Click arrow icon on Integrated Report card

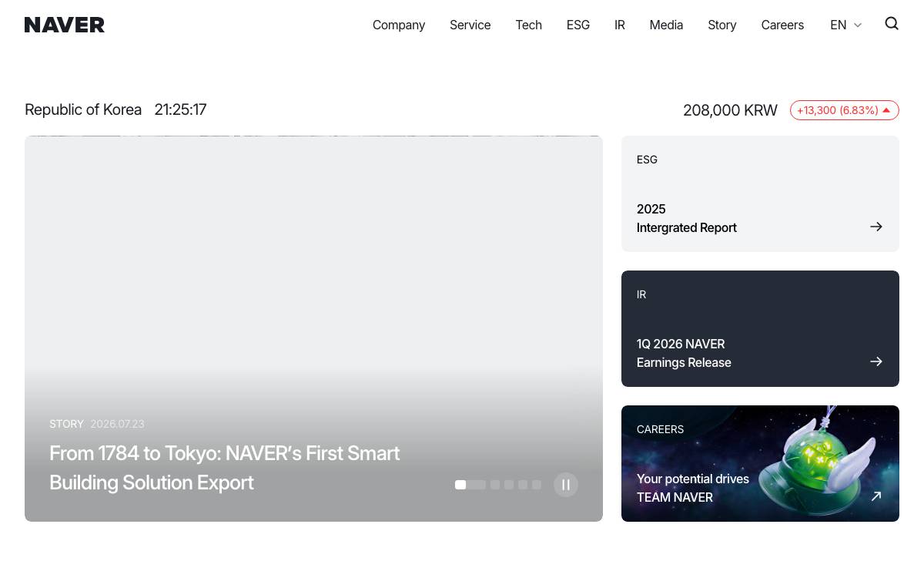pos(876,227)
